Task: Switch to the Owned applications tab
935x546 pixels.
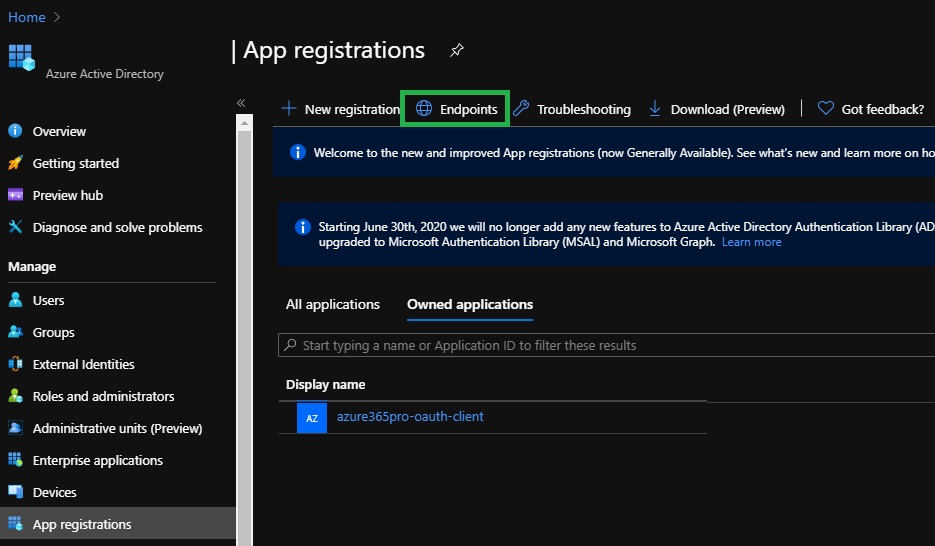Action: (470, 305)
